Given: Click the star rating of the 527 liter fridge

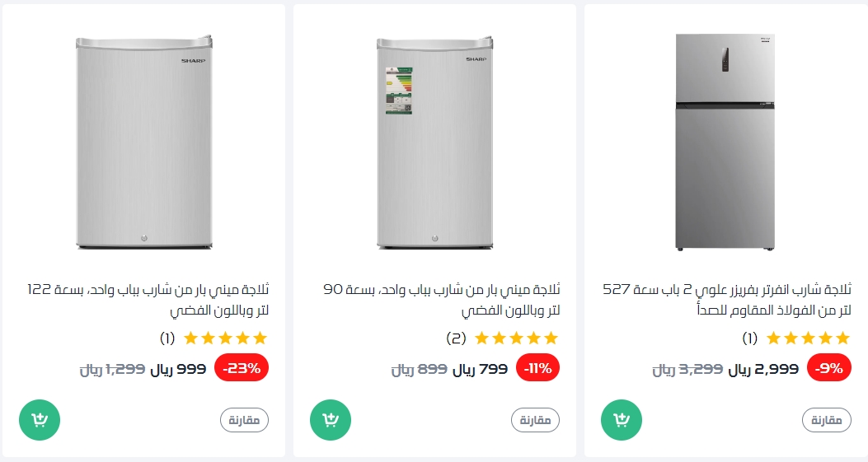Looking at the screenshot, I should point(807,338).
